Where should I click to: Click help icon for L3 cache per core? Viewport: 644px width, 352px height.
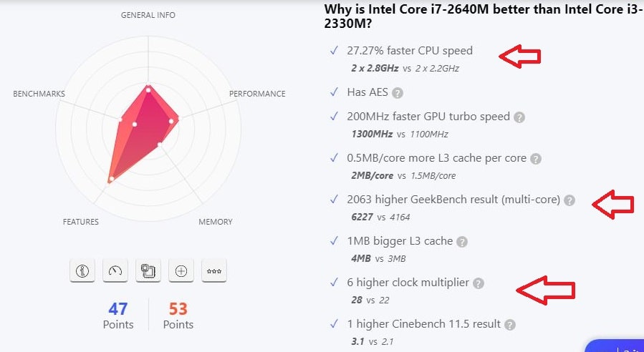click(x=536, y=159)
